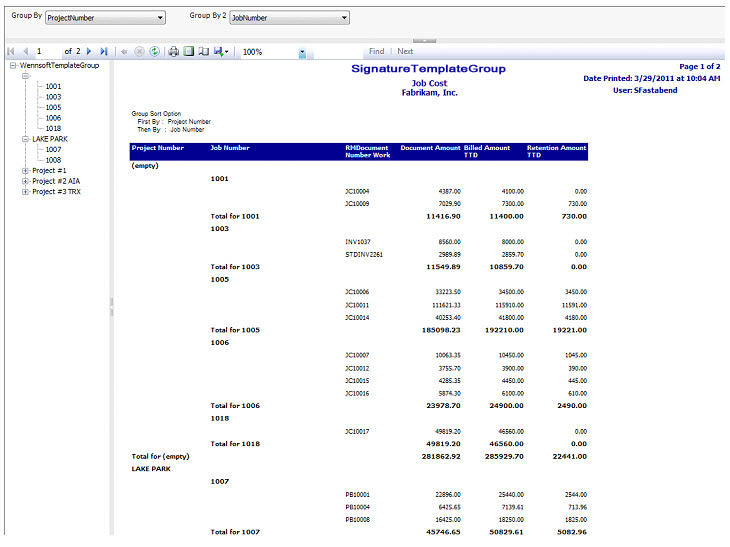Expand the Project #1 tree node
Viewport: 730px width, 547px height.
(25, 171)
